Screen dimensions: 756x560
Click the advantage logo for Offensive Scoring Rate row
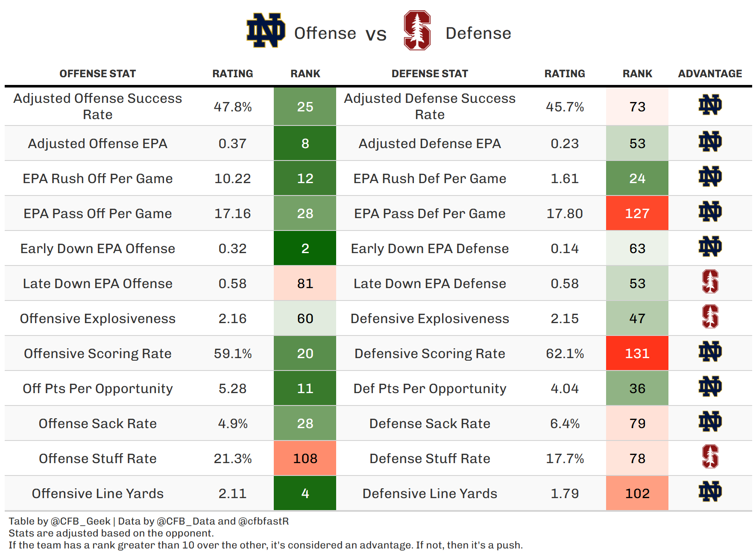710,352
